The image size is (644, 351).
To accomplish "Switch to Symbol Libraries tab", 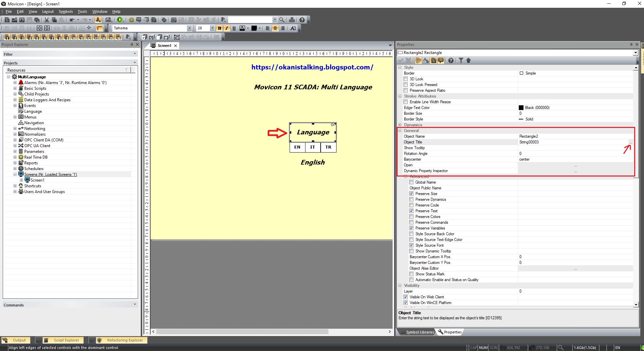I will (x=417, y=332).
